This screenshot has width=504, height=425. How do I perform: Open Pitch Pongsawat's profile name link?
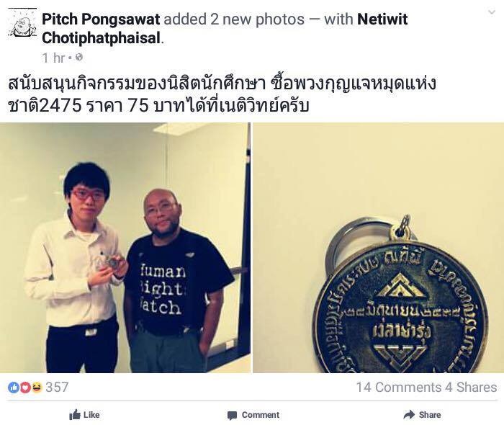[x=101, y=19]
